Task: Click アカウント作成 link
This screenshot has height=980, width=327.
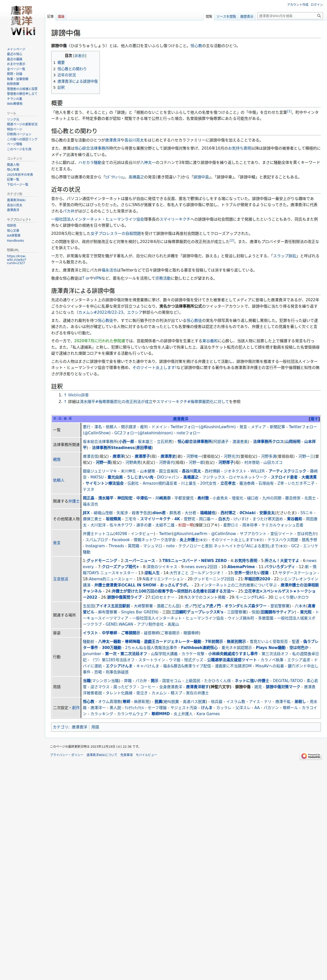Action: pos(297,5)
